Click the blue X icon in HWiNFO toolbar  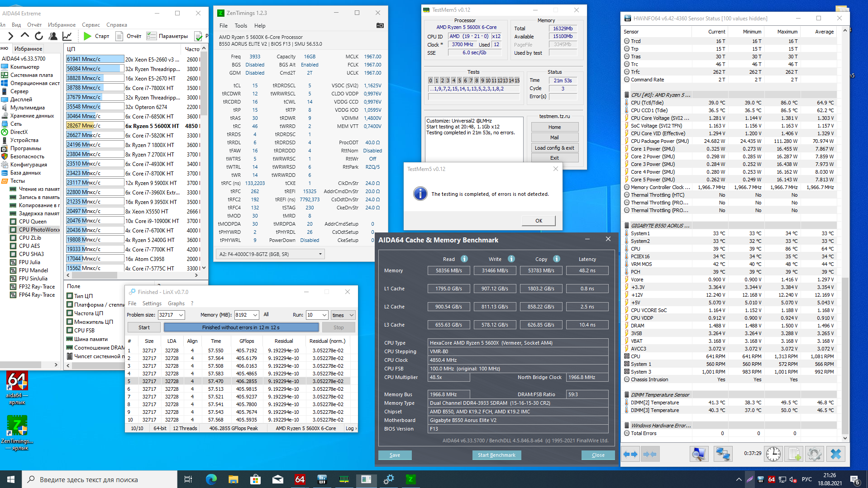point(836,454)
